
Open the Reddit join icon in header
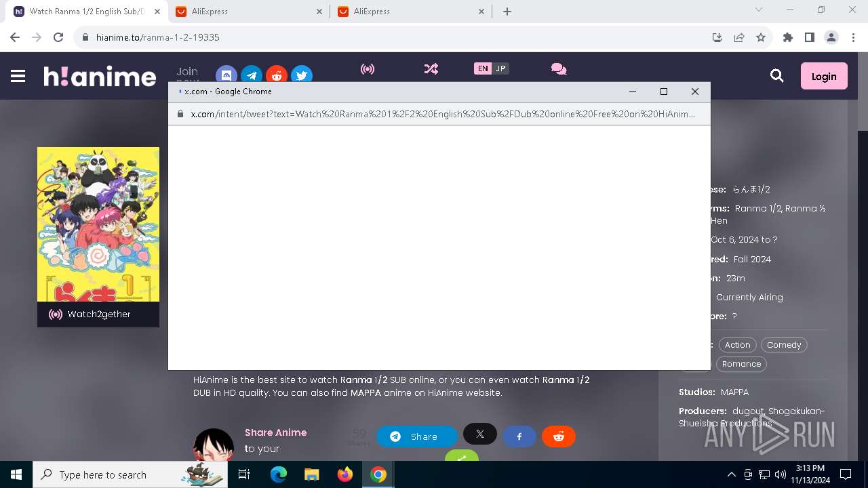coord(277,75)
